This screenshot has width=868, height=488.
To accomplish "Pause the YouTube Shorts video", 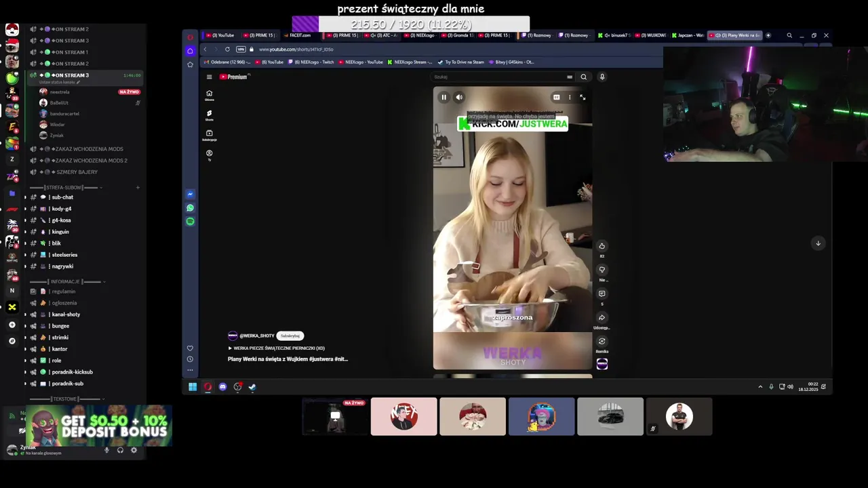I will click(443, 97).
